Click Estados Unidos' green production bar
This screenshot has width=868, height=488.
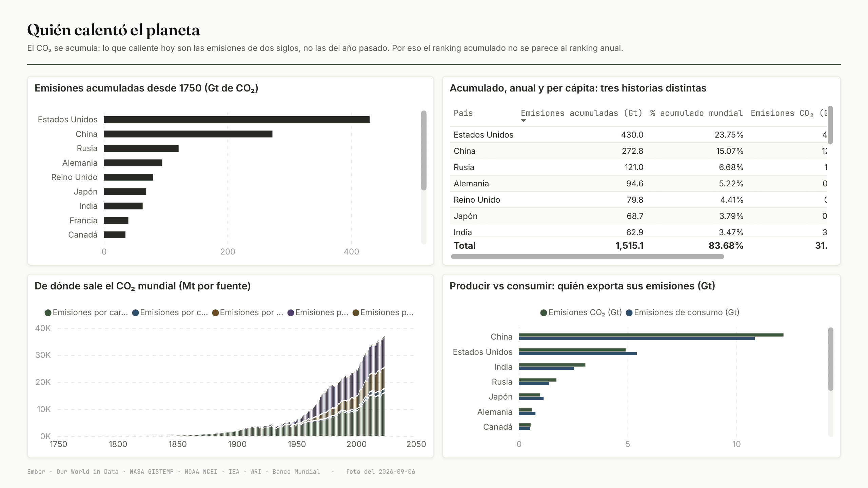click(x=572, y=350)
